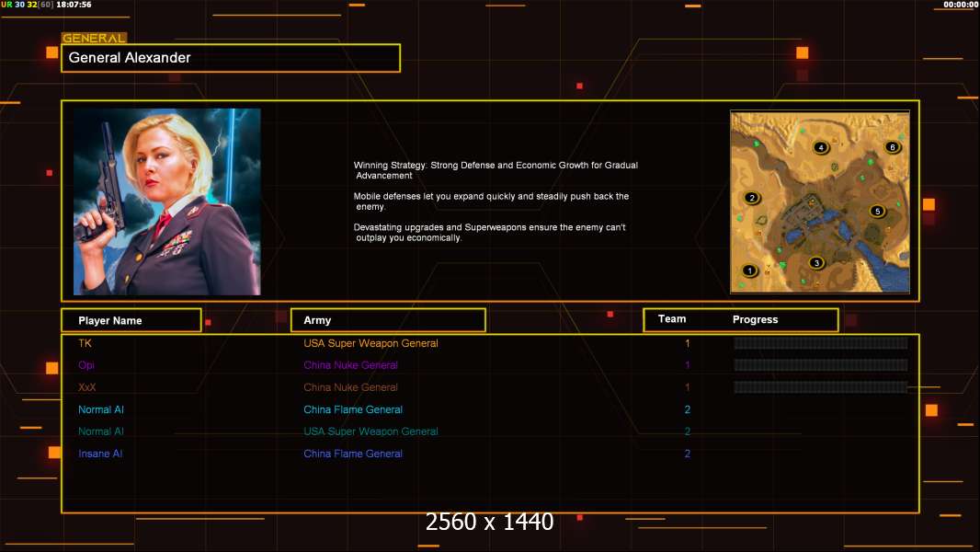Click XxX's China Nuke General army
The height and width of the screenshot is (552, 980).
pyautogui.click(x=350, y=387)
